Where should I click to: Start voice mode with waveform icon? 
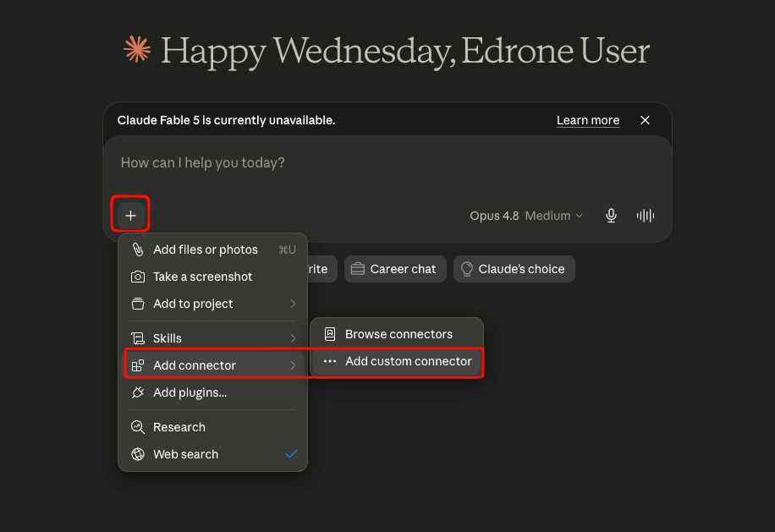645,216
